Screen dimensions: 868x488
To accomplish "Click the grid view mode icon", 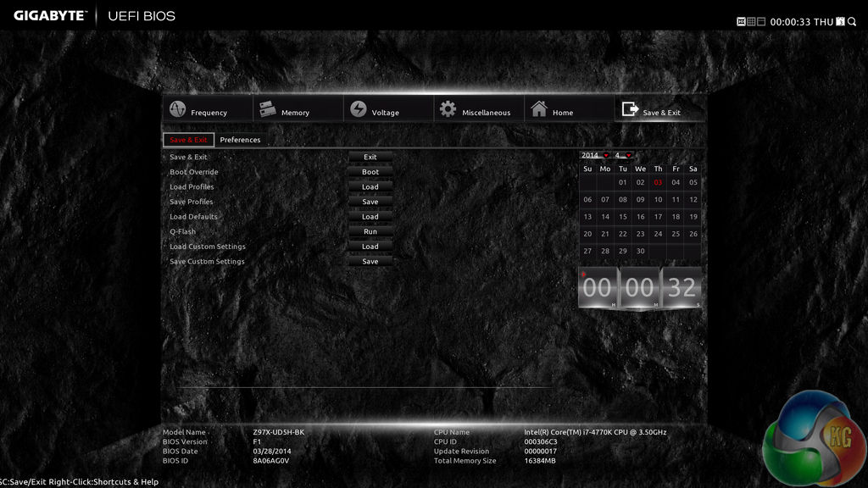I will click(x=751, y=21).
